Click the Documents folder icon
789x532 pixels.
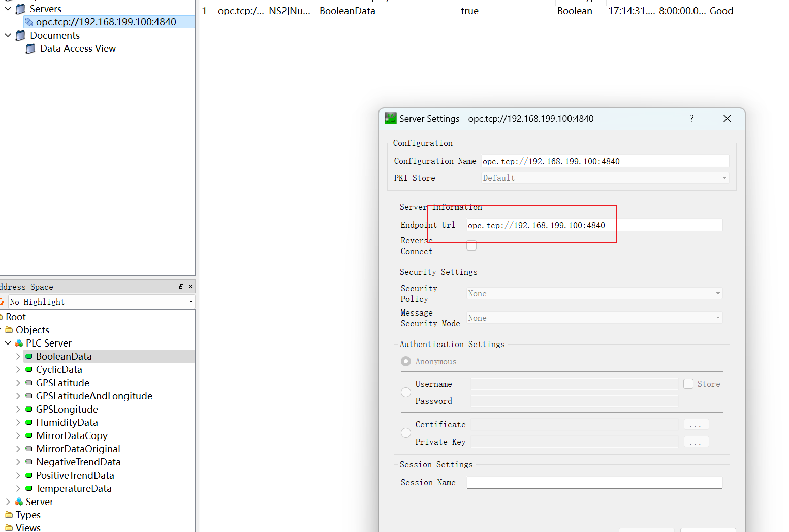(x=20, y=35)
